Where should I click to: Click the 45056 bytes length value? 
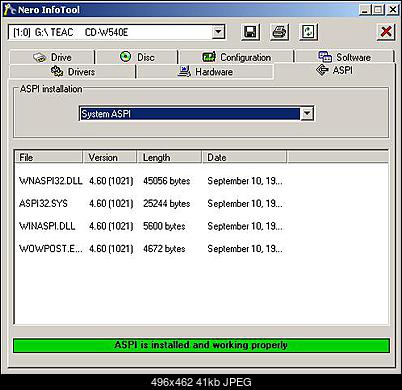coord(167,181)
